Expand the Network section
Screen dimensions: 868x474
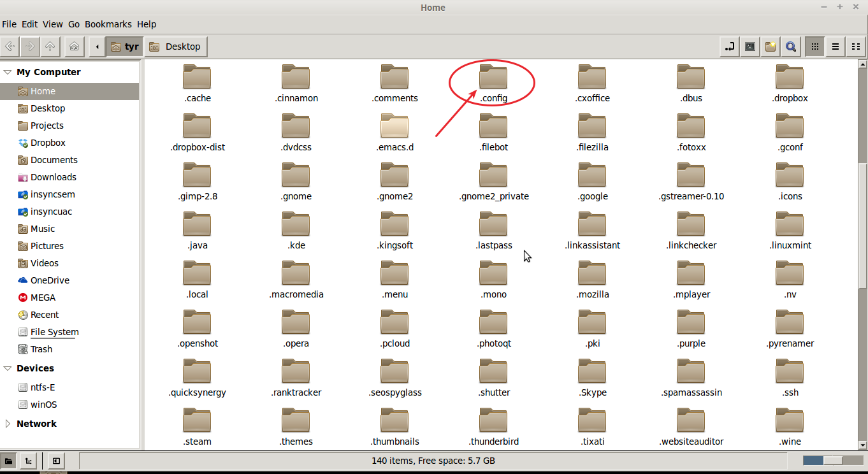coord(8,424)
